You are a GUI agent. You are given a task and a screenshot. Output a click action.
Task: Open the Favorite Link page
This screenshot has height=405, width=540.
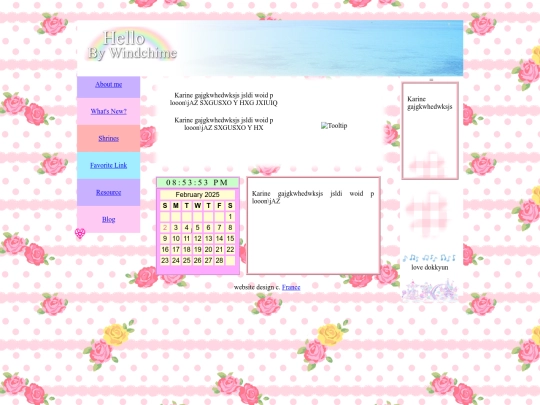tap(108, 165)
